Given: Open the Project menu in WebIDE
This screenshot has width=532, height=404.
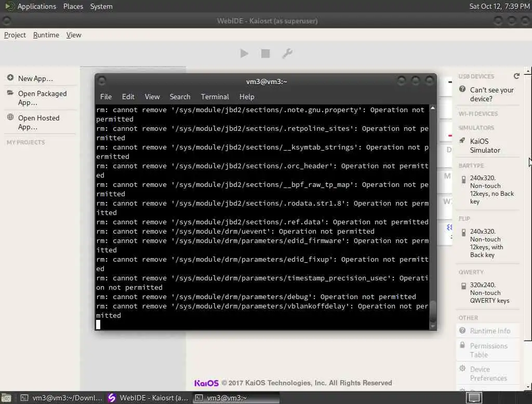Looking at the screenshot, I should point(15,35).
